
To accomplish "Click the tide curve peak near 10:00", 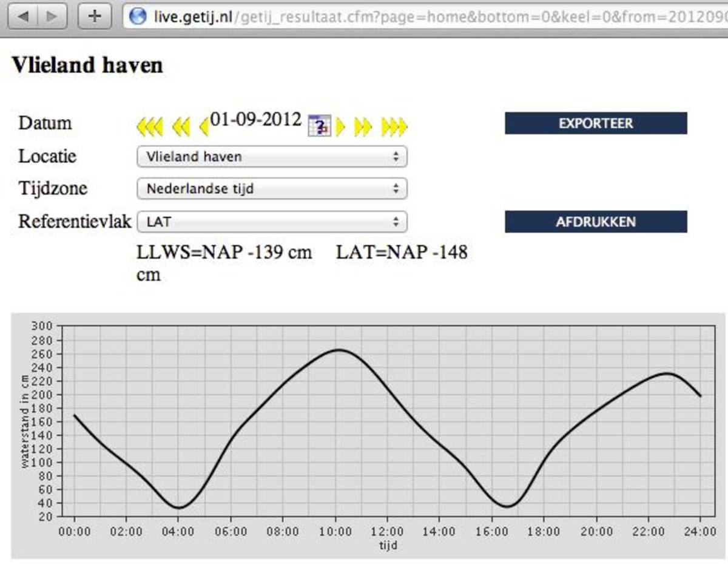I will pyautogui.click(x=338, y=350).
